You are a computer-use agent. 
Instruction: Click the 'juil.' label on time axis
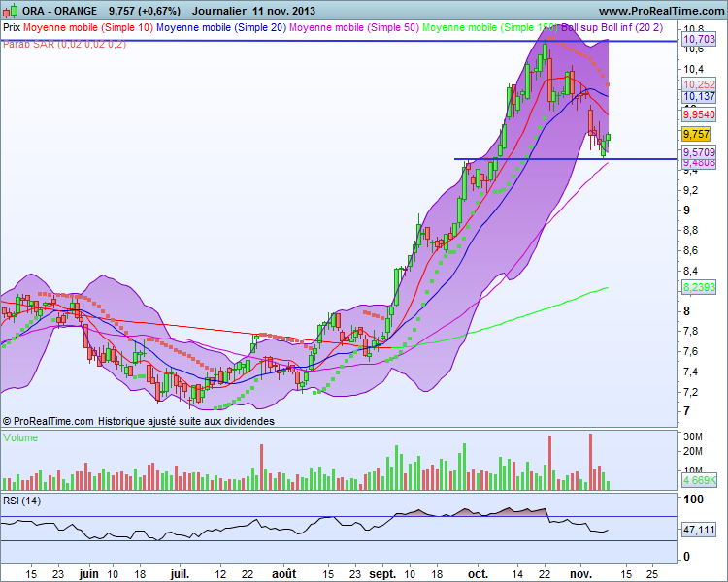[180, 574]
